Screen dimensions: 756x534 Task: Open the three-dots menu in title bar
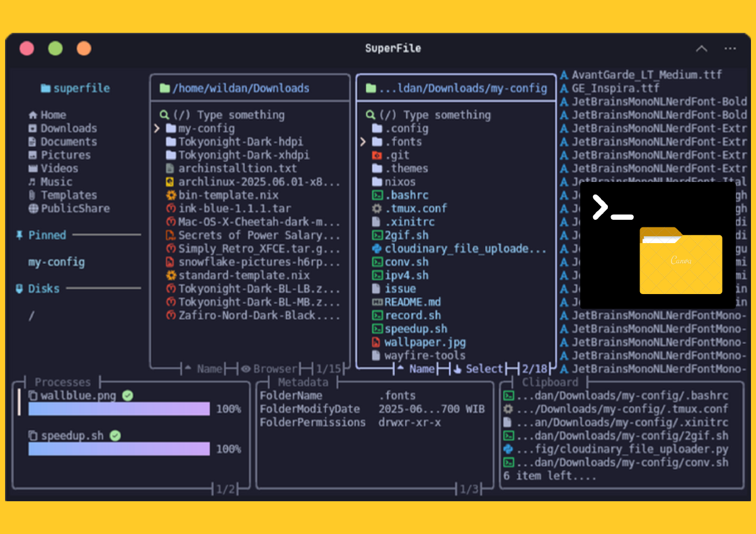730,48
